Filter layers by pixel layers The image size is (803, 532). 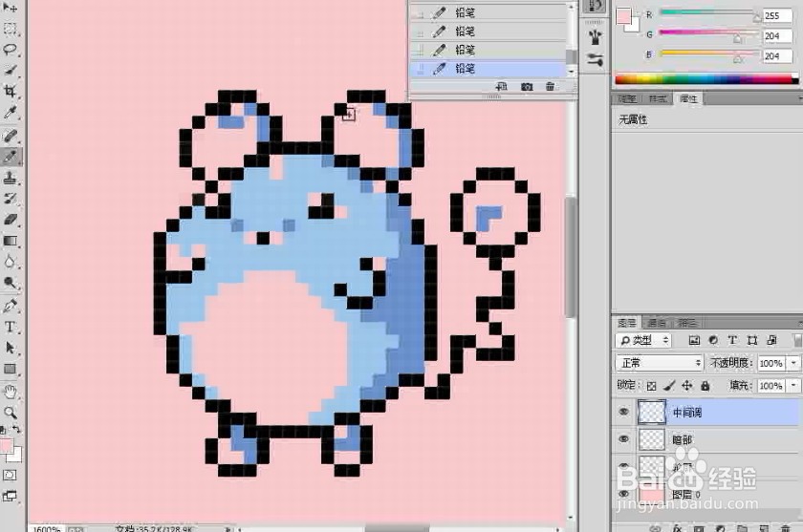(x=694, y=340)
